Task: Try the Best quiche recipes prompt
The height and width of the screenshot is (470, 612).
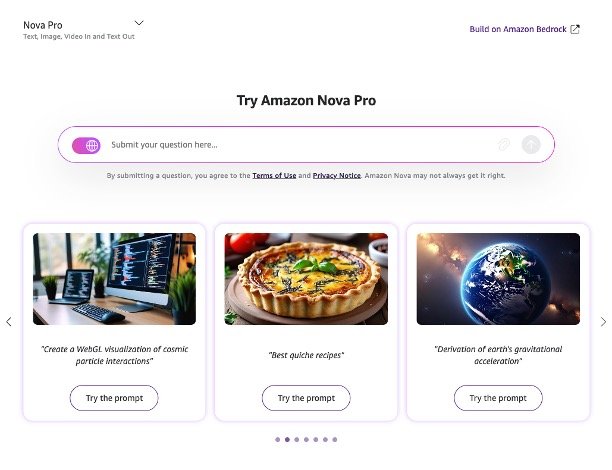Action: click(x=306, y=398)
